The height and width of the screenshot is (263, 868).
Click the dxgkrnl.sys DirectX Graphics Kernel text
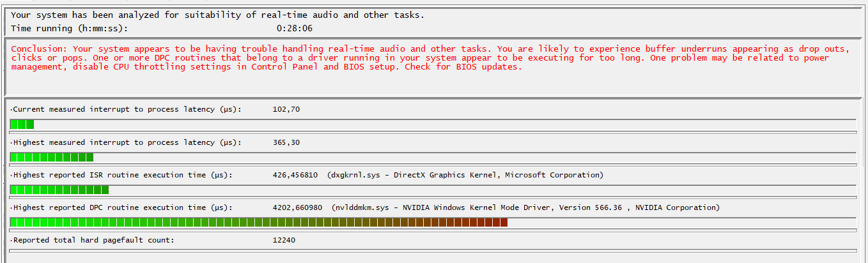coord(465,175)
